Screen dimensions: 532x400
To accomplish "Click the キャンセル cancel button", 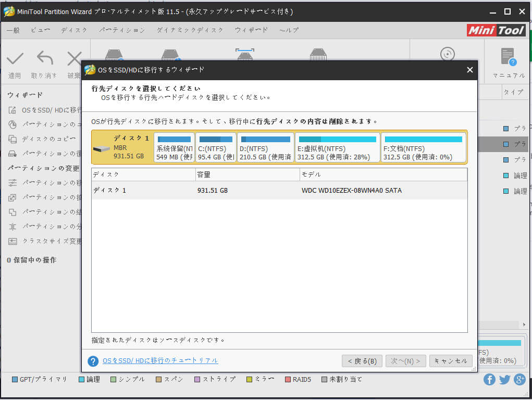I will tap(451, 361).
